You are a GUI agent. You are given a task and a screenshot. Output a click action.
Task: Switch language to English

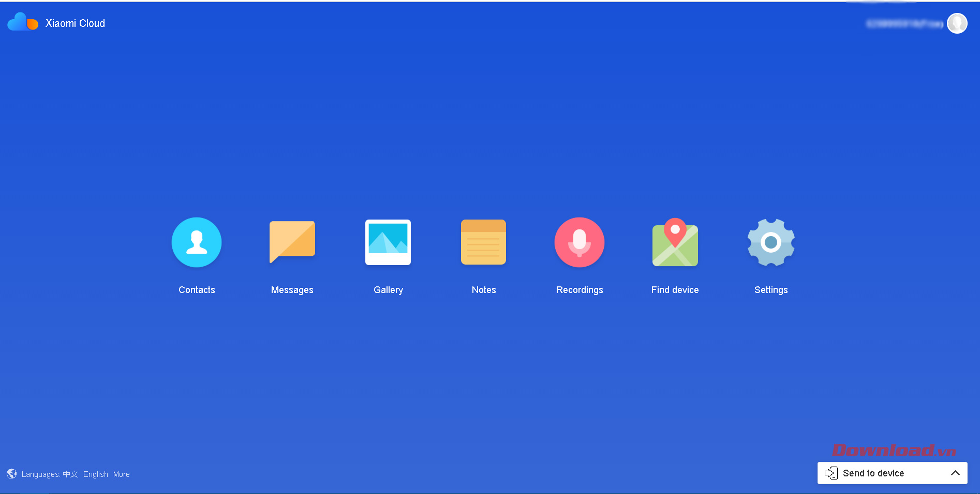[x=96, y=474]
